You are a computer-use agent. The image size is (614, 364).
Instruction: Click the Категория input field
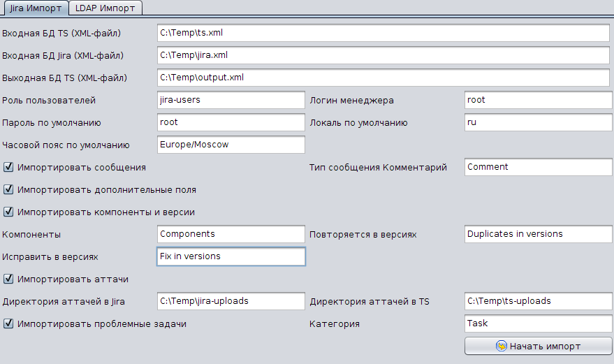click(x=538, y=323)
